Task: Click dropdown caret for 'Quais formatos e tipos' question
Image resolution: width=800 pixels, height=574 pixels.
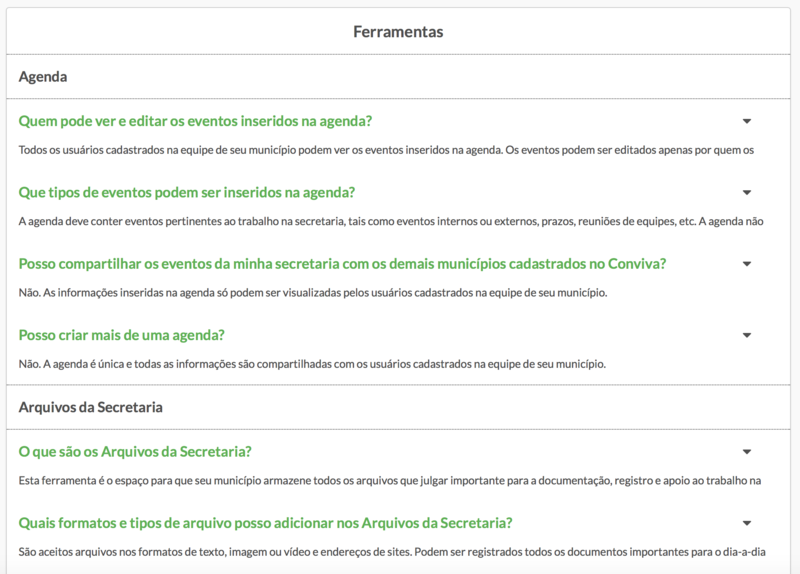Action: point(747,523)
